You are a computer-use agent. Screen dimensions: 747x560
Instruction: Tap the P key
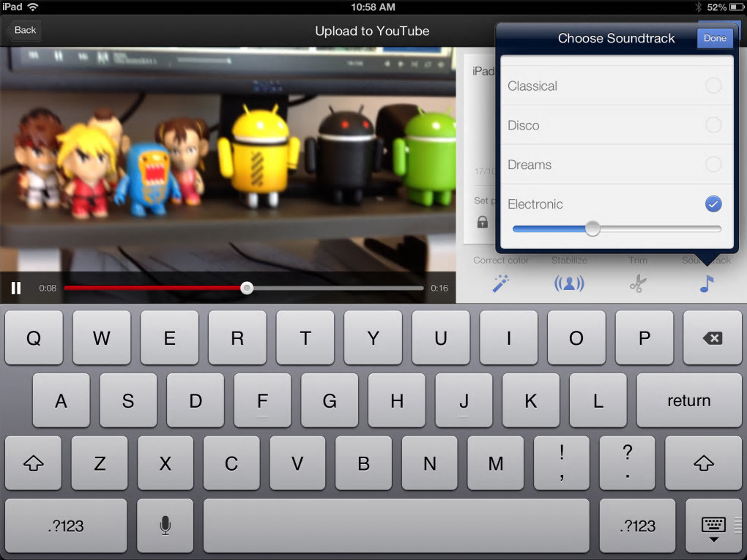644,338
